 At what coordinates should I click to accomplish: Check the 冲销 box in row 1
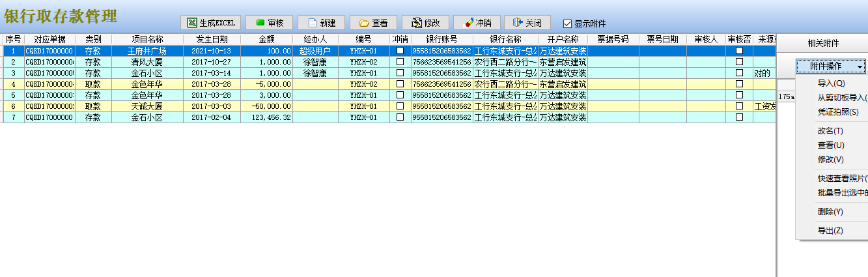click(400, 50)
